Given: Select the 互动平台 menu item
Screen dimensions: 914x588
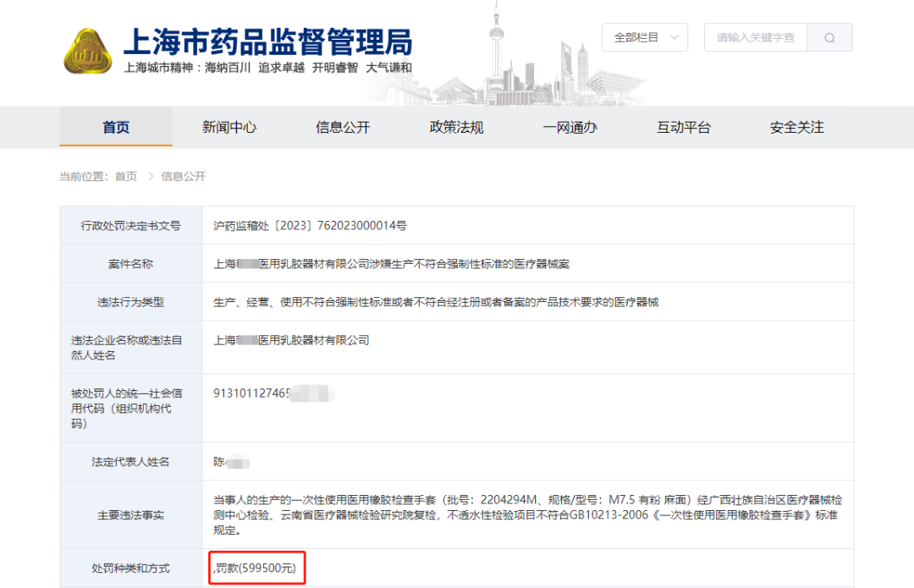Looking at the screenshot, I should click(682, 127).
